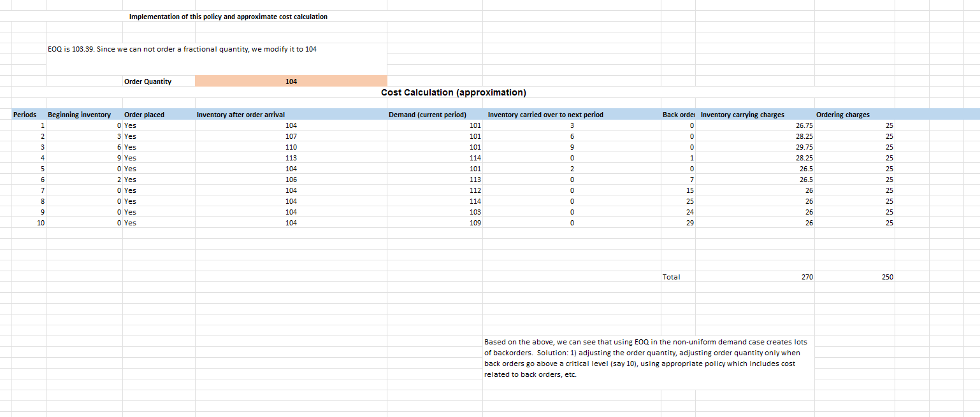Screen dimensions: 980x417
Task: Select demand value 114 in period 4
Action: (435, 158)
